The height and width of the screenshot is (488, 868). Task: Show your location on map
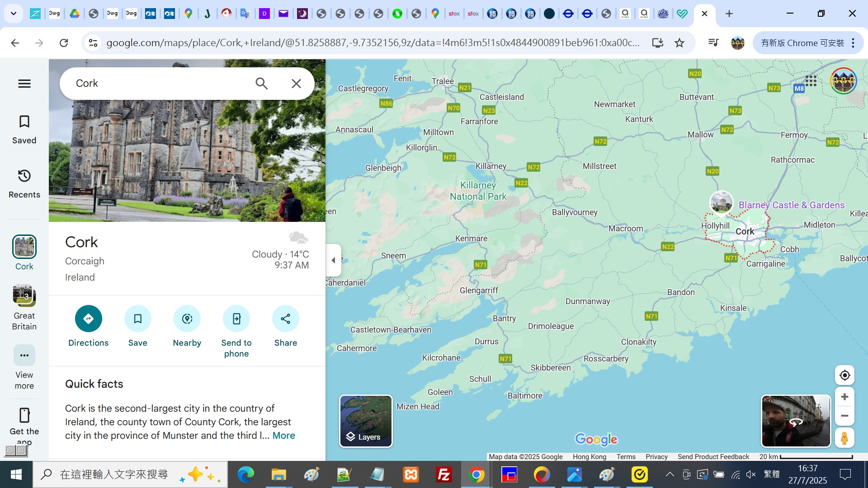844,375
